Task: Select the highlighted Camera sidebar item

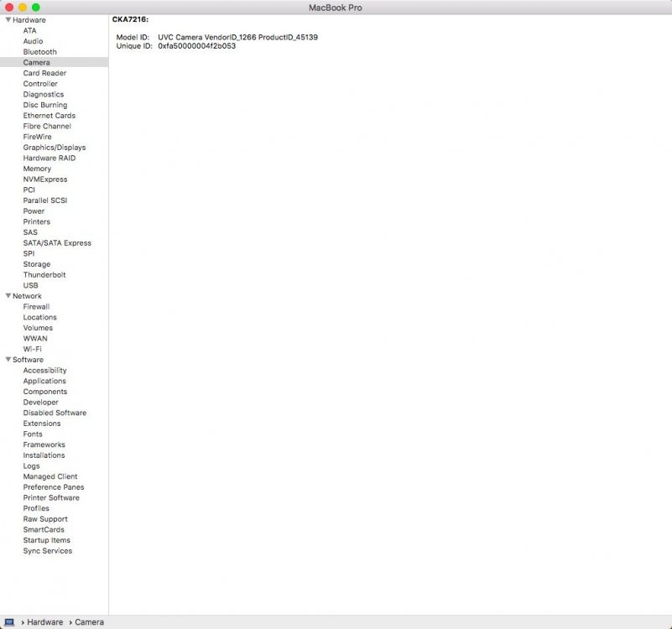Action: 54,62
